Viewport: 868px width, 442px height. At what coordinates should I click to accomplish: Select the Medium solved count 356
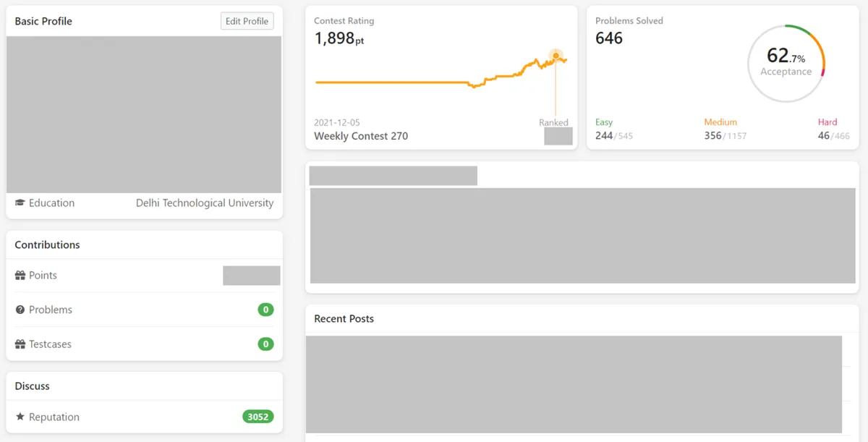point(712,135)
